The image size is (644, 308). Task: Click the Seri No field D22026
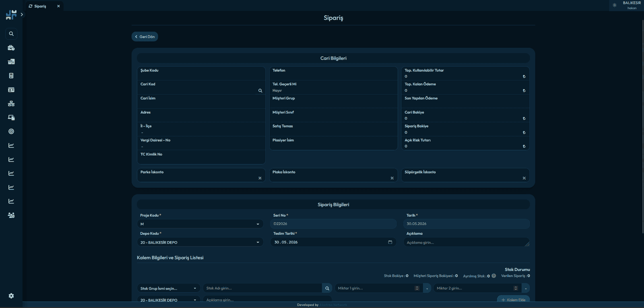click(x=333, y=224)
